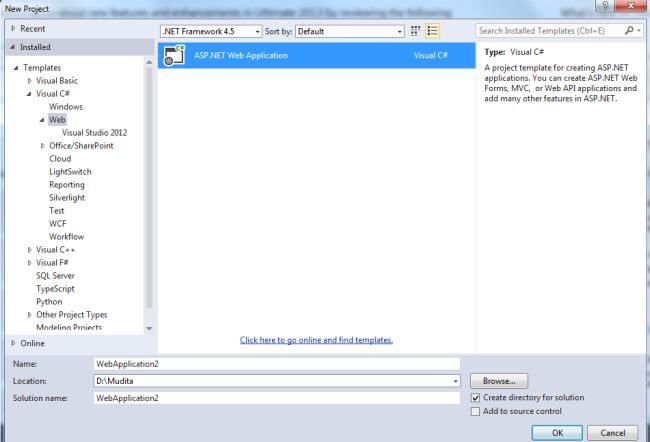The image size is (650, 442).
Task: Expand the Visual Basic node
Action: [x=29, y=81]
